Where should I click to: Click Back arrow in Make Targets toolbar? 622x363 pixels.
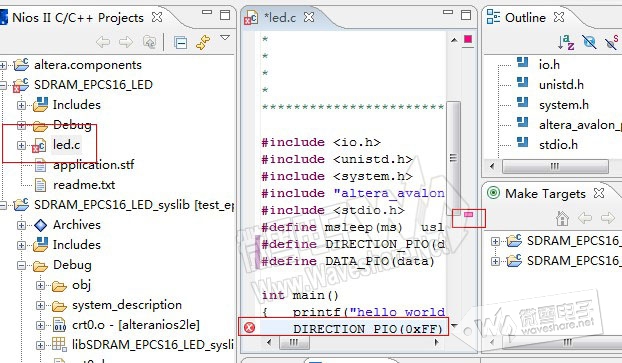tap(585, 217)
